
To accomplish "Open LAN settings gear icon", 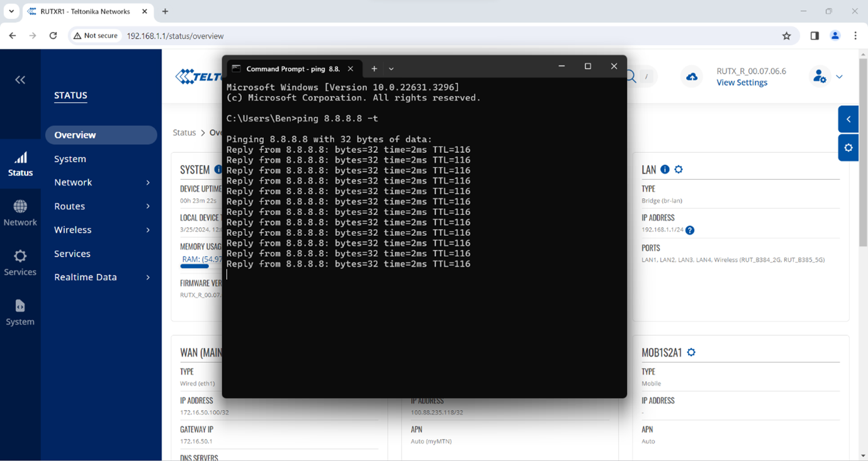I will tap(679, 170).
